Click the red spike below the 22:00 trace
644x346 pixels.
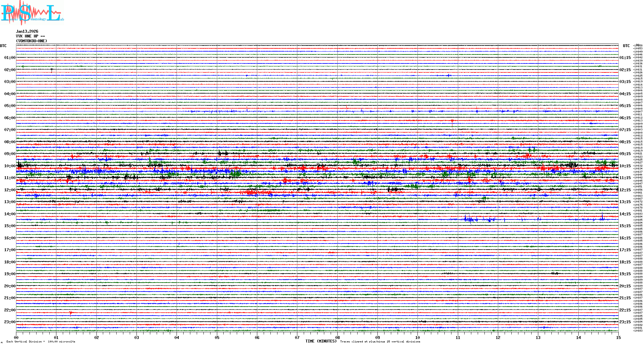point(70,313)
